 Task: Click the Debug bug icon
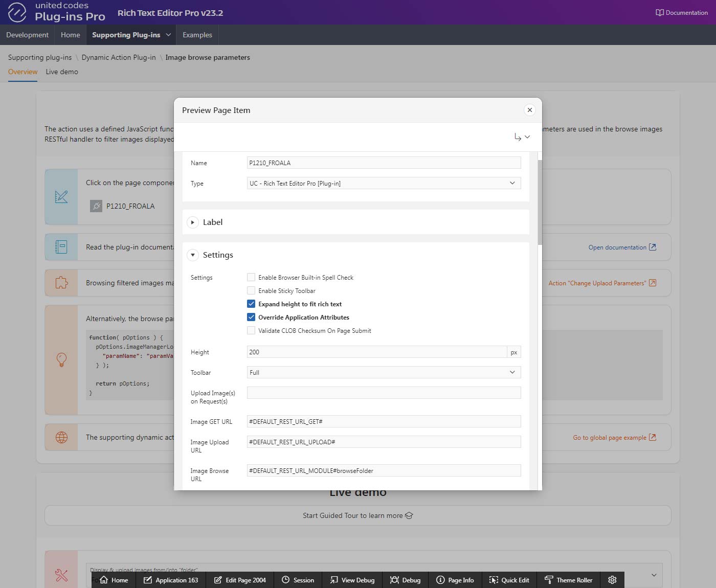[x=394, y=580]
